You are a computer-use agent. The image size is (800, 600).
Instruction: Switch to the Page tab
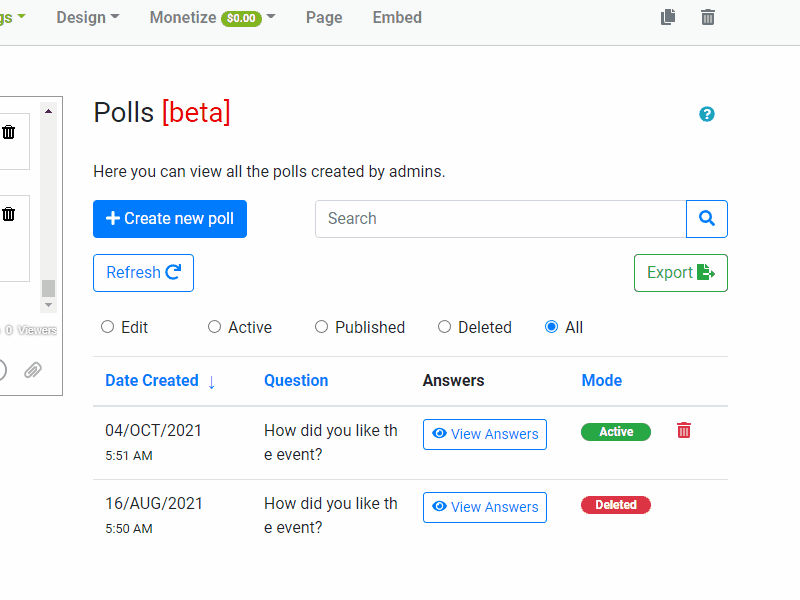(x=324, y=17)
